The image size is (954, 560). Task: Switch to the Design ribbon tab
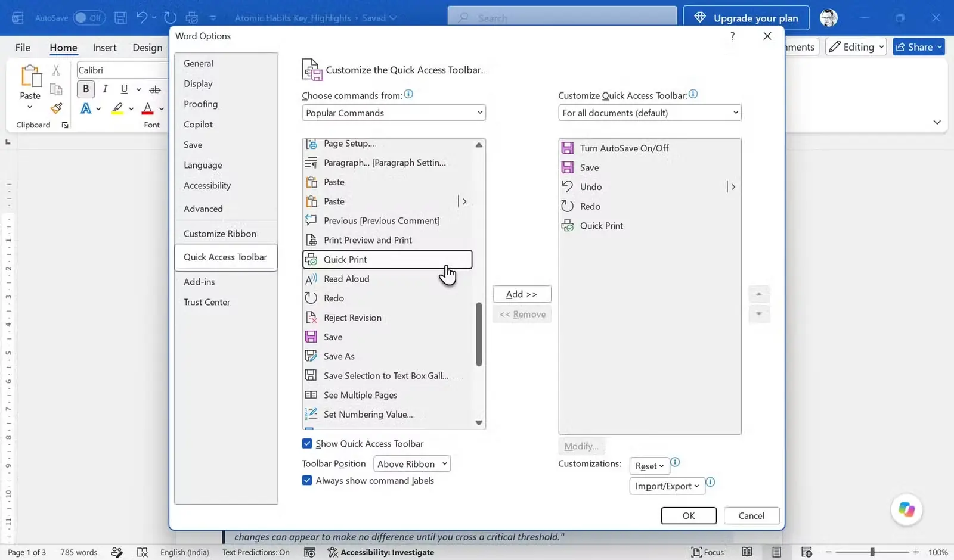click(147, 48)
